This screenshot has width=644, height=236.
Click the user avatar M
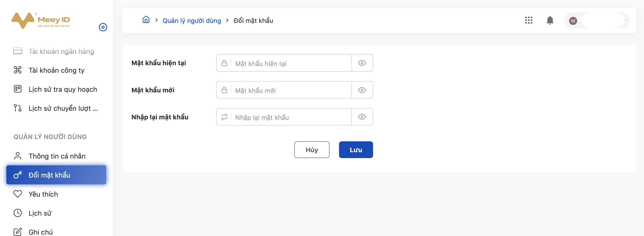pos(573,21)
